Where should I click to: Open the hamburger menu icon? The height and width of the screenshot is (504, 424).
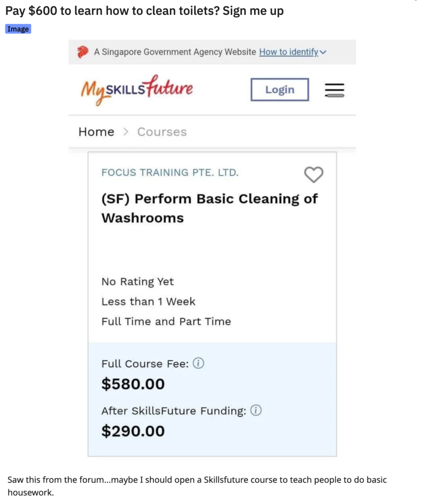click(x=334, y=90)
